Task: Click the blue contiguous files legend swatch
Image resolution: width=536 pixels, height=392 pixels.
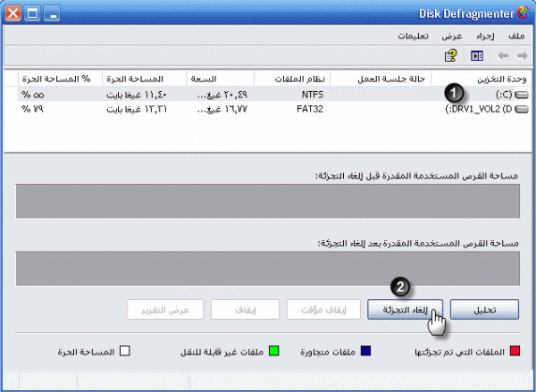Action: pos(365,351)
